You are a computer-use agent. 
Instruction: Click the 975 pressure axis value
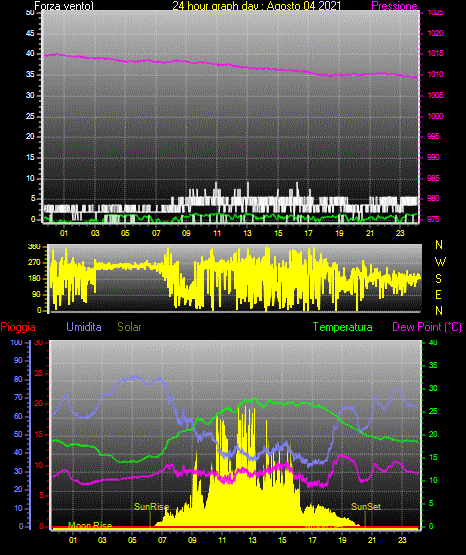pyautogui.click(x=433, y=219)
